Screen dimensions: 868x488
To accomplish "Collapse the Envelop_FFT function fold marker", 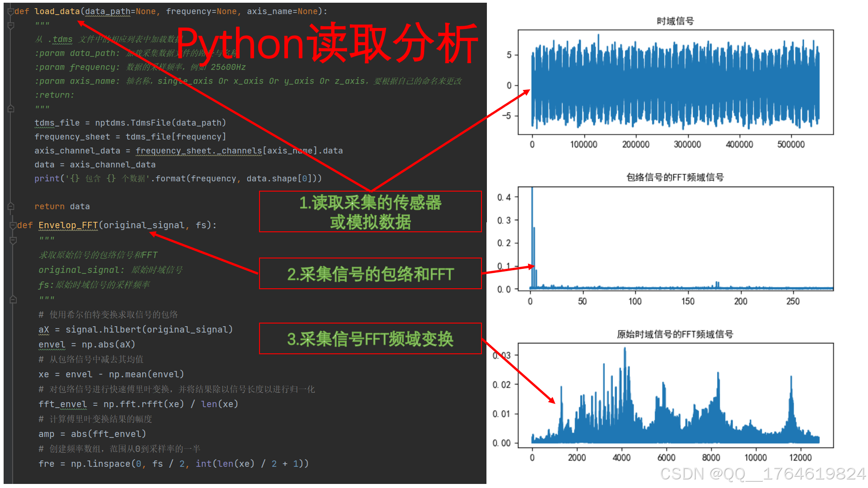I will (13, 225).
